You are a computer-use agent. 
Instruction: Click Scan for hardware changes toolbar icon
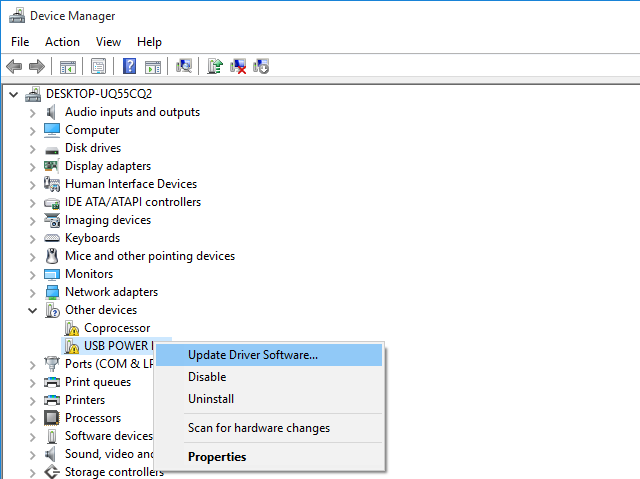click(x=183, y=67)
